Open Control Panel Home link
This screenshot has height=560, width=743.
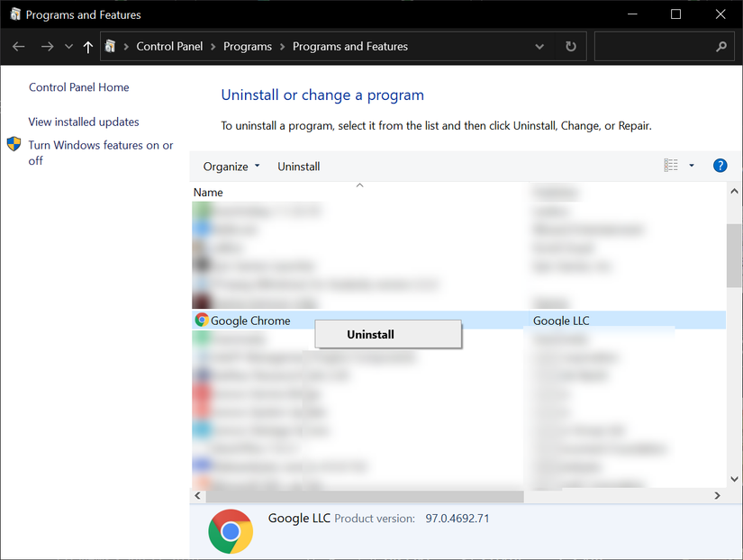78,87
